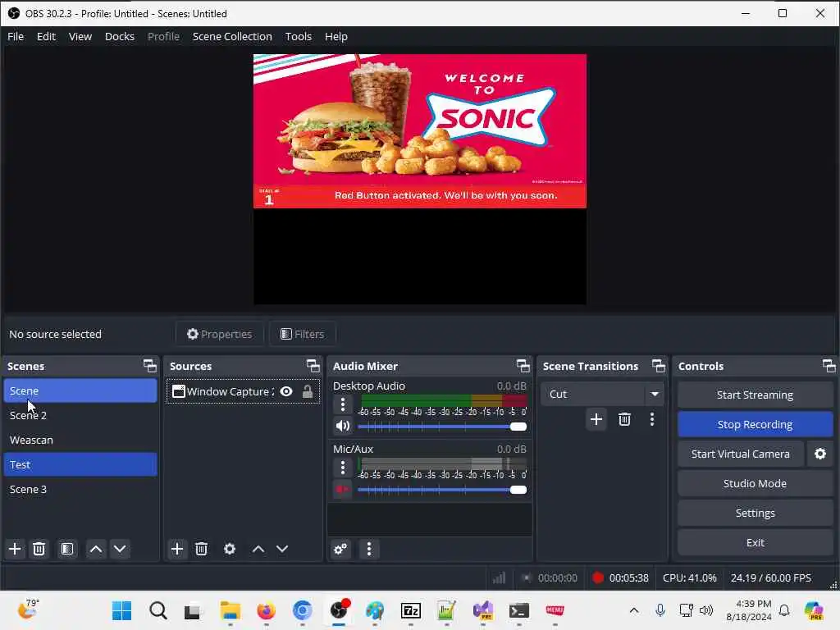Click Stop Recording button

[x=755, y=424]
